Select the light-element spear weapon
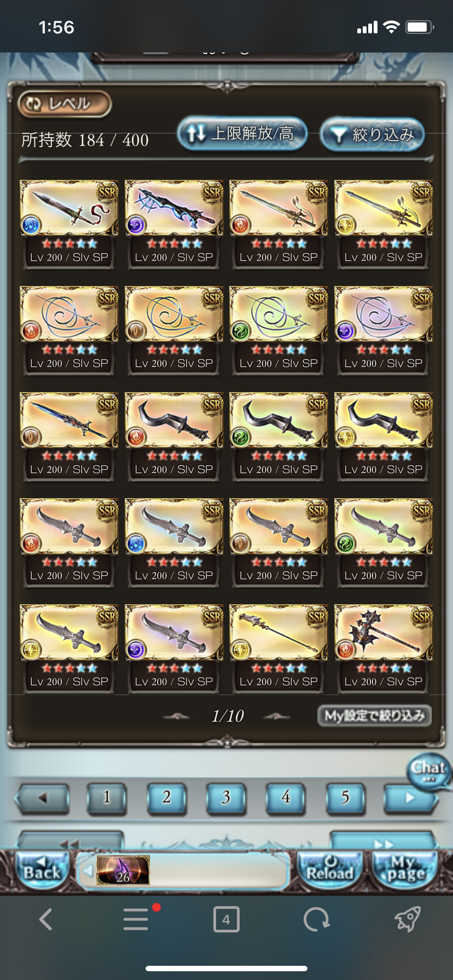Screen dimensions: 453x980 point(279,649)
